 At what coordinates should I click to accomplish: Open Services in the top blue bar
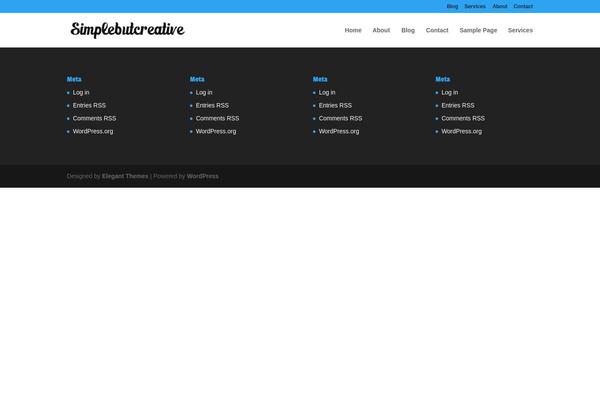pyautogui.click(x=475, y=7)
